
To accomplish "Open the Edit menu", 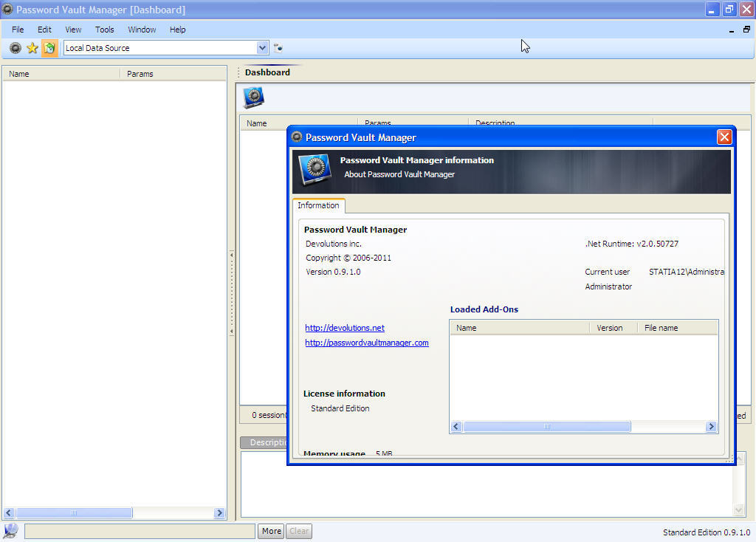I will [44, 30].
